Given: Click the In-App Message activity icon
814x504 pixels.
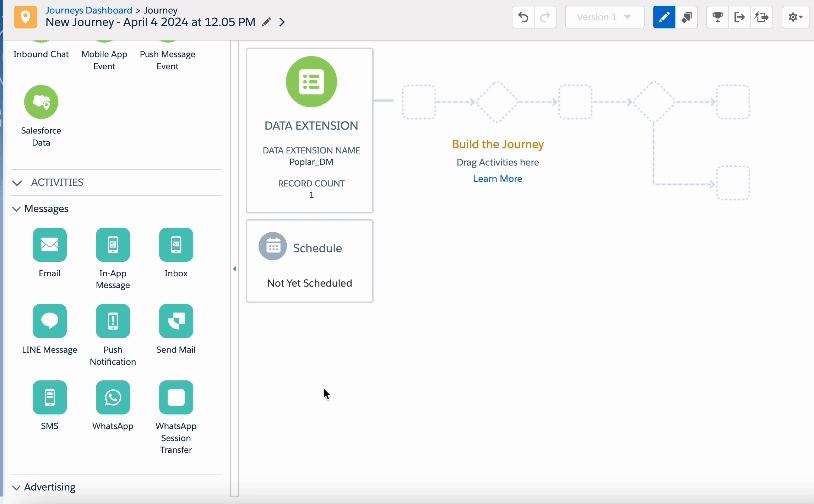Looking at the screenshot, I should 113,245.
